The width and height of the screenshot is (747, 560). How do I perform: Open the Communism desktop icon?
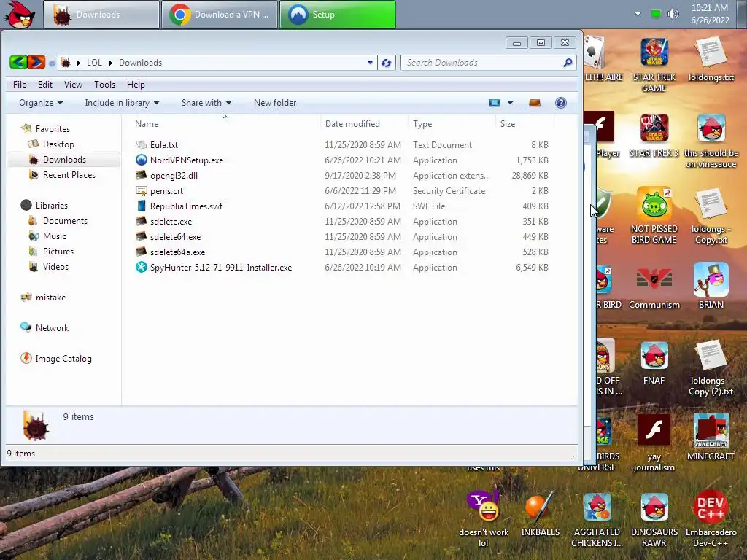(654, 279)
